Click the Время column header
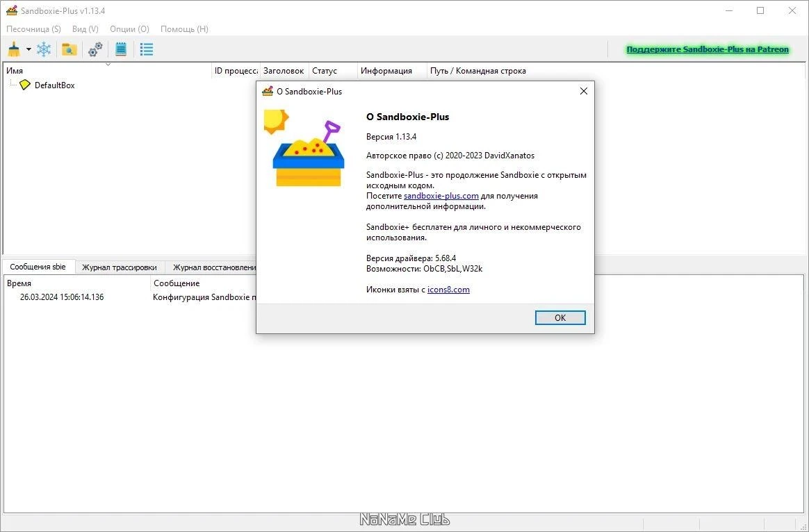 tap(77, 283)
